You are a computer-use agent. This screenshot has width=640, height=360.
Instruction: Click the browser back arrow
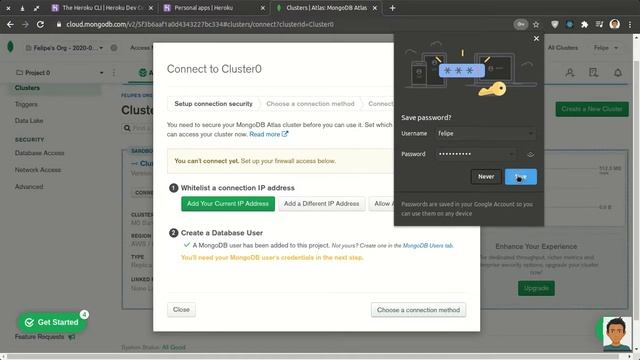coord(10,24)
